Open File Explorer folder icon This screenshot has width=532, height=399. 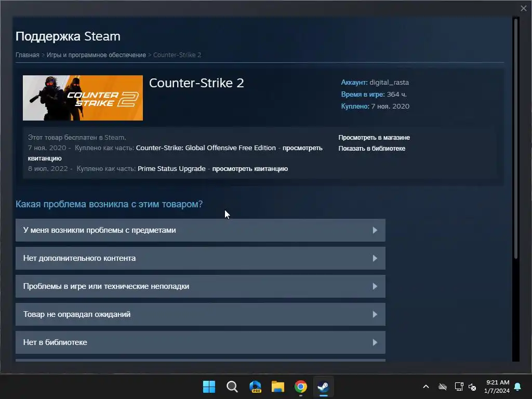tap(278, 387)
